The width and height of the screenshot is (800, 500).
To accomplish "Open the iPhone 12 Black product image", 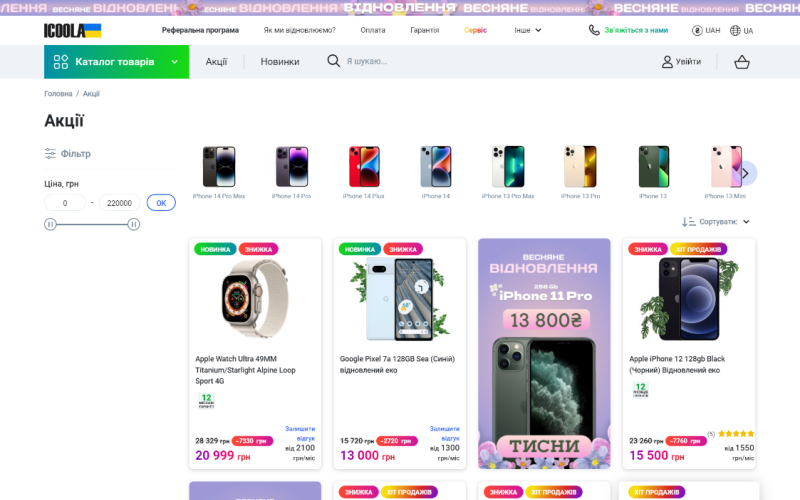I will pos(689,299).
